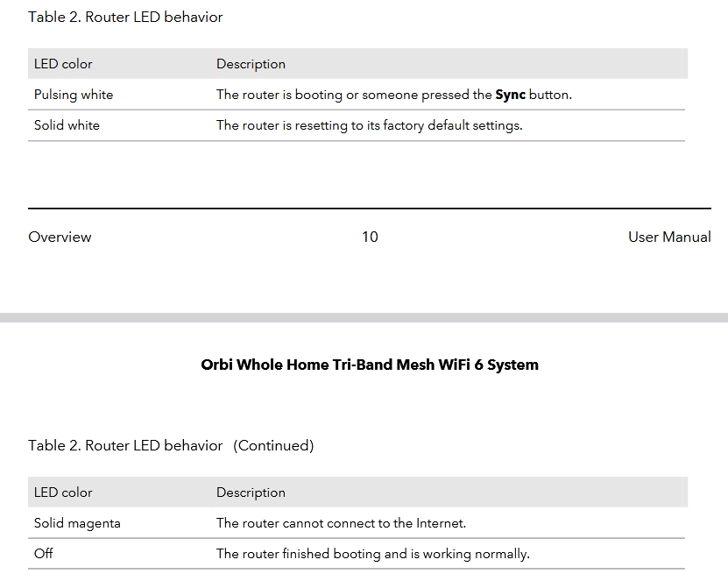Select the 'Solid white' cell

[x=67, y=125]
